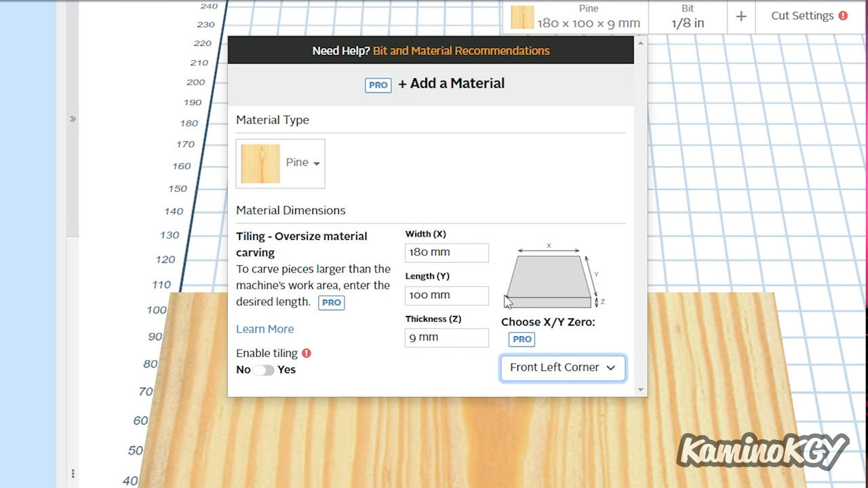
Task: Click the red warning icon beside Cut Settings
Action: click(x=843, y=16)
